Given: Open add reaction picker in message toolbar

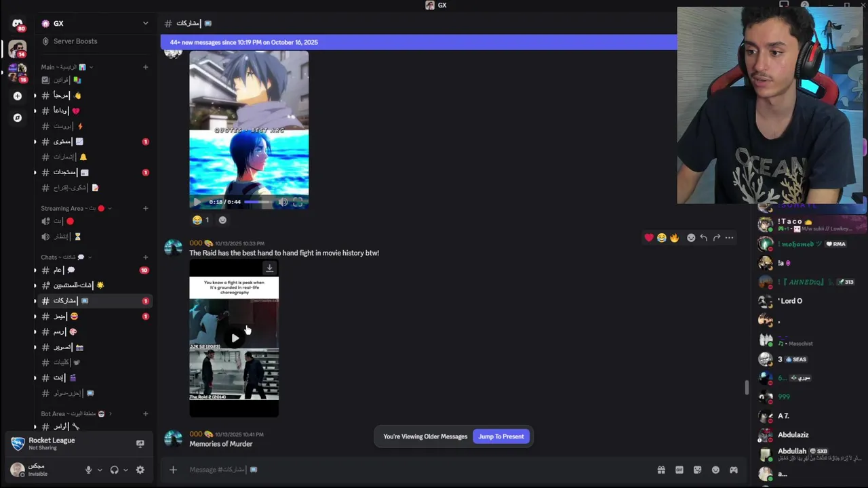Looking at the screenshot, I should [691, 238].
